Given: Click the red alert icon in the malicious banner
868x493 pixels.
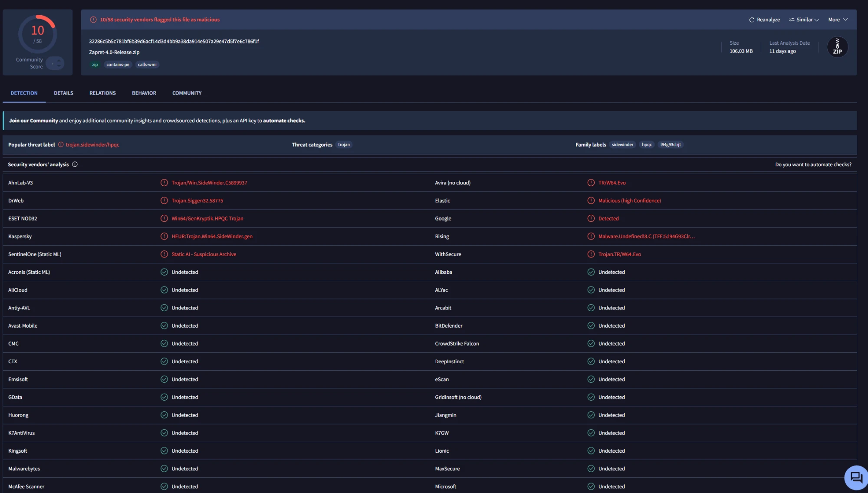Looking at the screenshot, I should coord(93,20).
